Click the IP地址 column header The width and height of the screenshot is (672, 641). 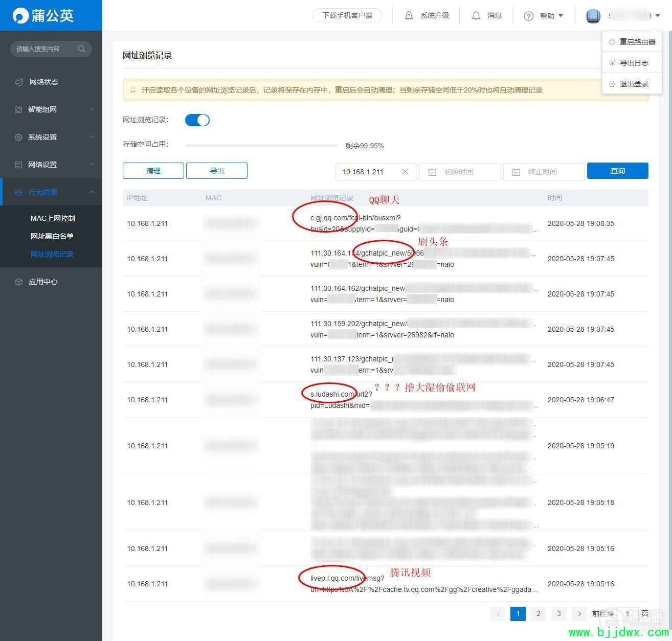[x=138, y=198]
